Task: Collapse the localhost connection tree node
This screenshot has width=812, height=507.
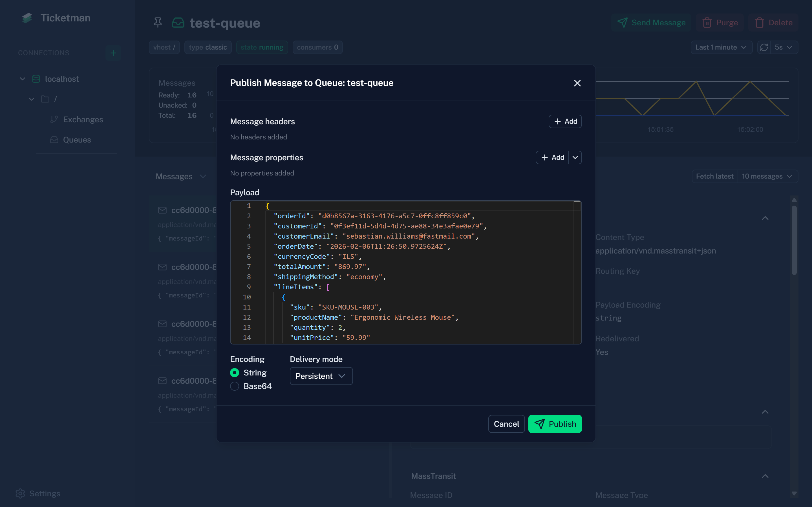Action: (23, 79)
